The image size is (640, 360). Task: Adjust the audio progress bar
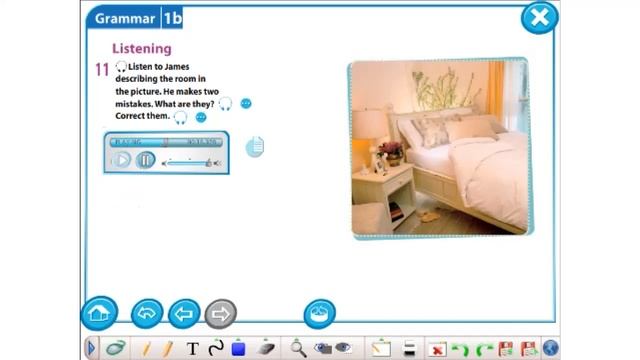point(166,142)
